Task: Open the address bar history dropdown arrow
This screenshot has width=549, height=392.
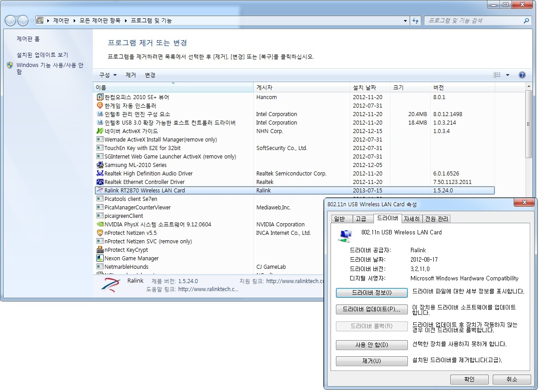Action: click(x=405, y=21)
